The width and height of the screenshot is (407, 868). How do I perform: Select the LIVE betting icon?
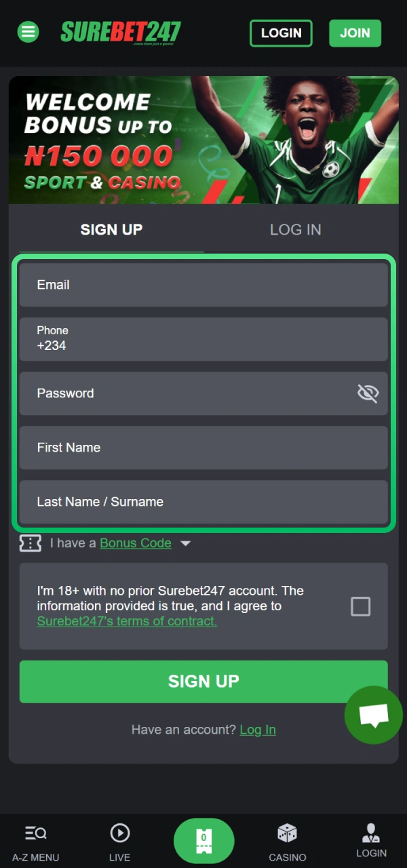pos(119,833)
